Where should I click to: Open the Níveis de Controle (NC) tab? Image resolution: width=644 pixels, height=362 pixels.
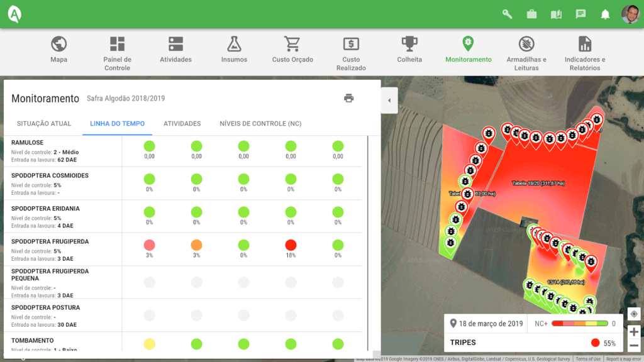point(260,124)
